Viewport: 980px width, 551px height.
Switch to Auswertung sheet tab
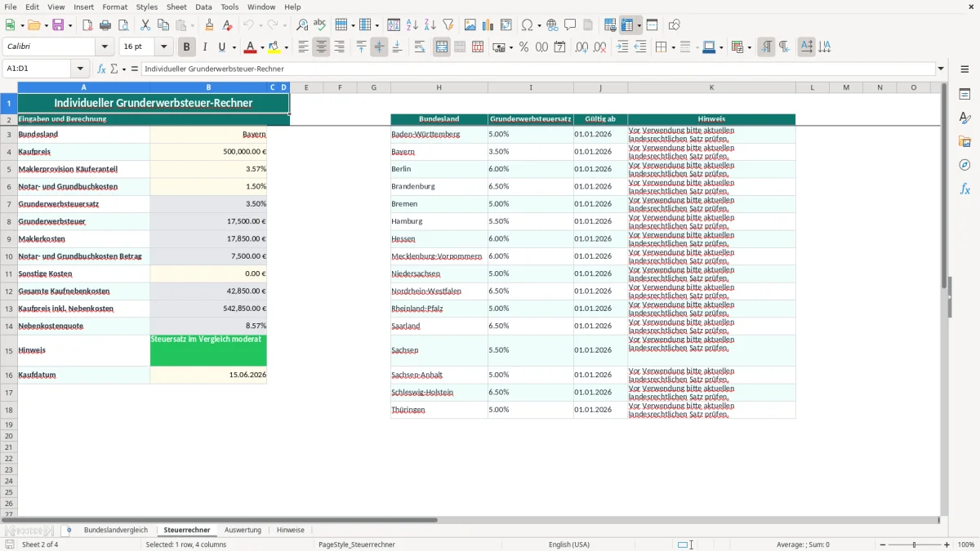(243, 530)
